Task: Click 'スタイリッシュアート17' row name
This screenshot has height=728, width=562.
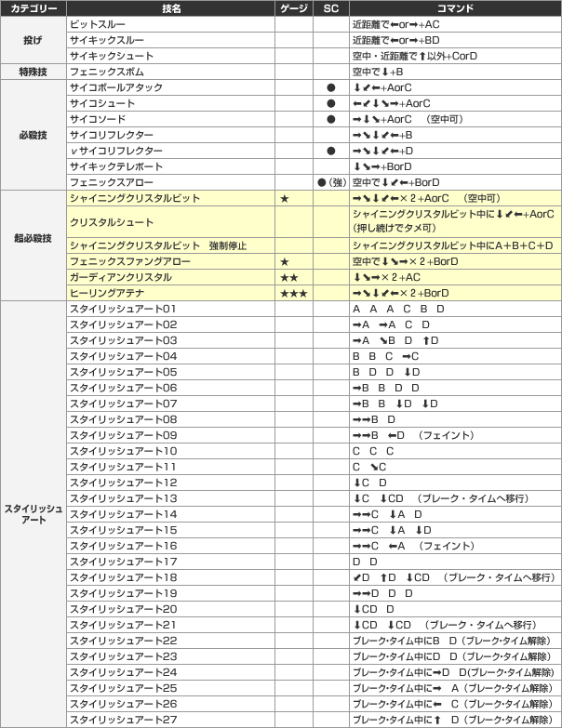Action: pos(123,562)
